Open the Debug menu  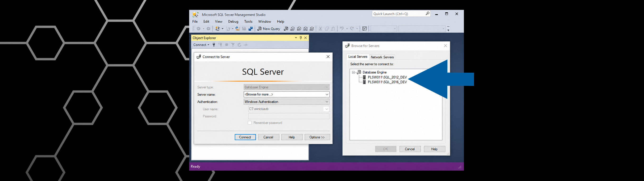tap(233, 22)
